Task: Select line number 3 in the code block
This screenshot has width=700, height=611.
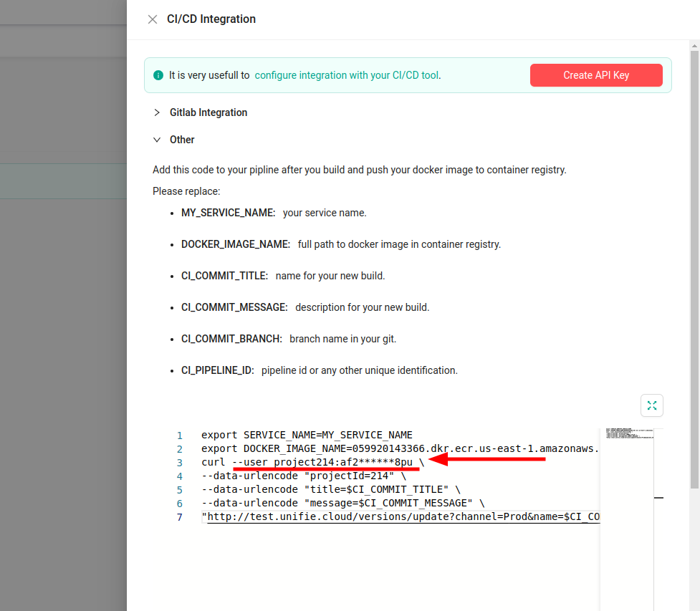Action: [x=179, y=462]
